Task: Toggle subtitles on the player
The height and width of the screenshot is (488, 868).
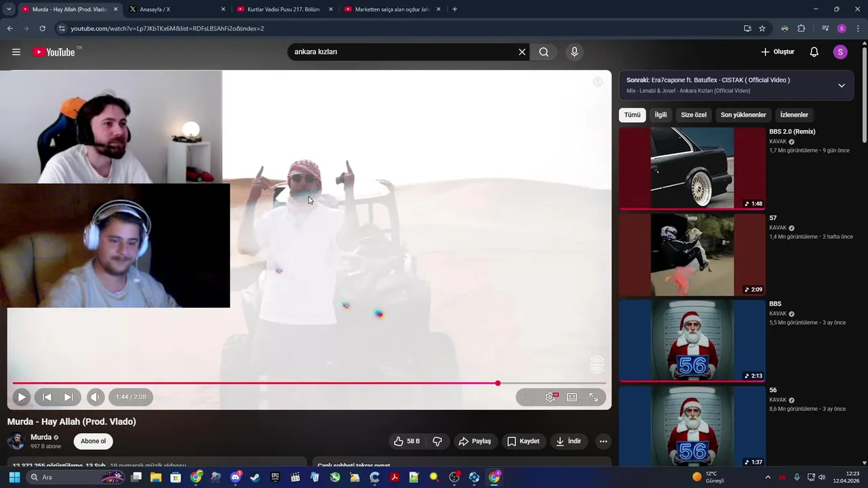Action: tap(528, 397)
